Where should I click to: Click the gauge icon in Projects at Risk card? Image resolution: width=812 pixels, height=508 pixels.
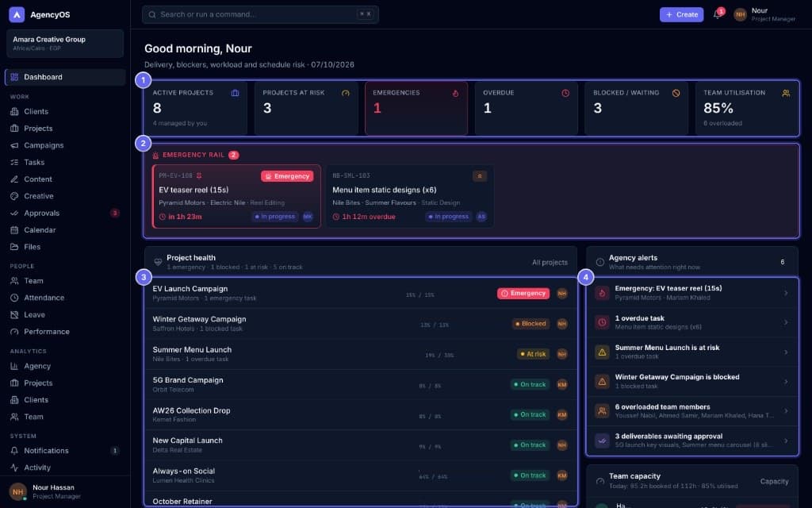[x=346, y=94]
